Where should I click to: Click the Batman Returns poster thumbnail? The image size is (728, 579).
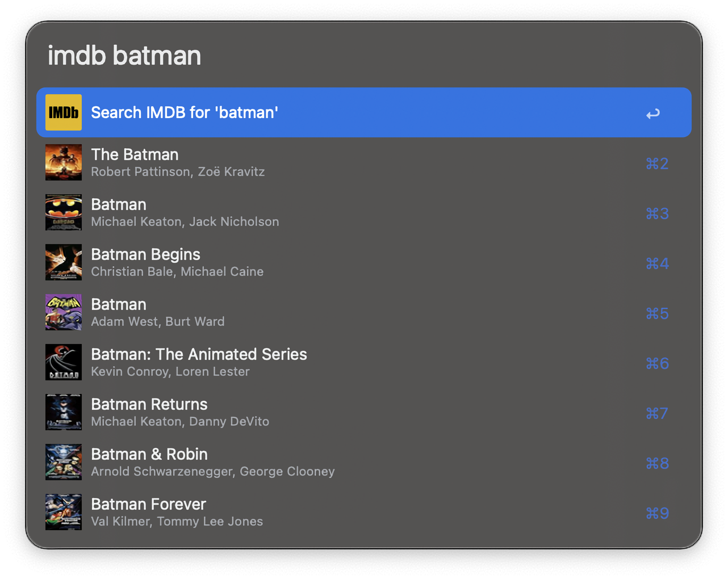click(63, 412)
